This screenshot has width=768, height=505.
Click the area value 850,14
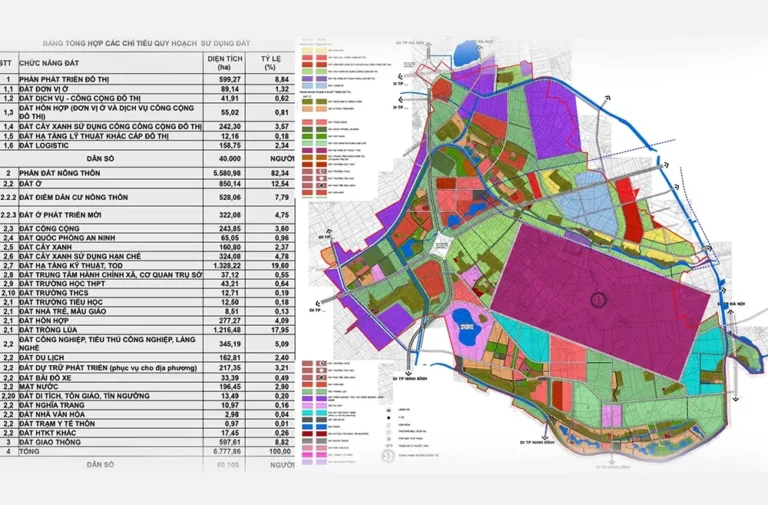(230, 184)
